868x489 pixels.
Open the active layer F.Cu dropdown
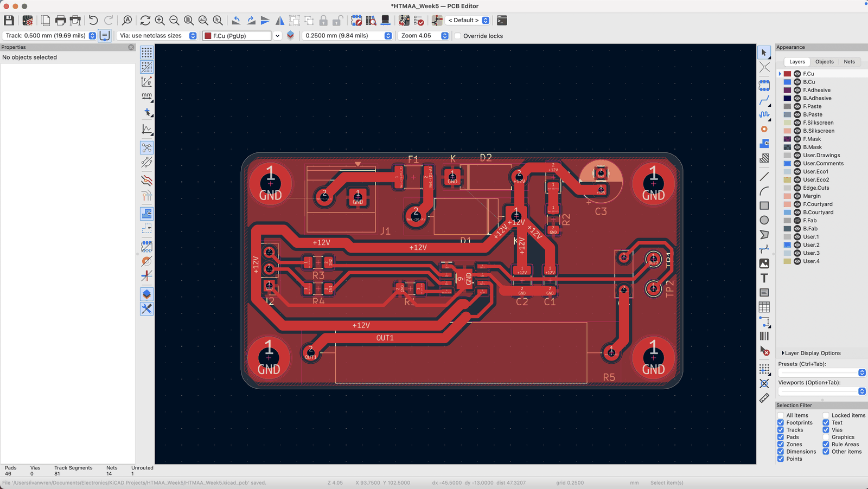point(241,36)
